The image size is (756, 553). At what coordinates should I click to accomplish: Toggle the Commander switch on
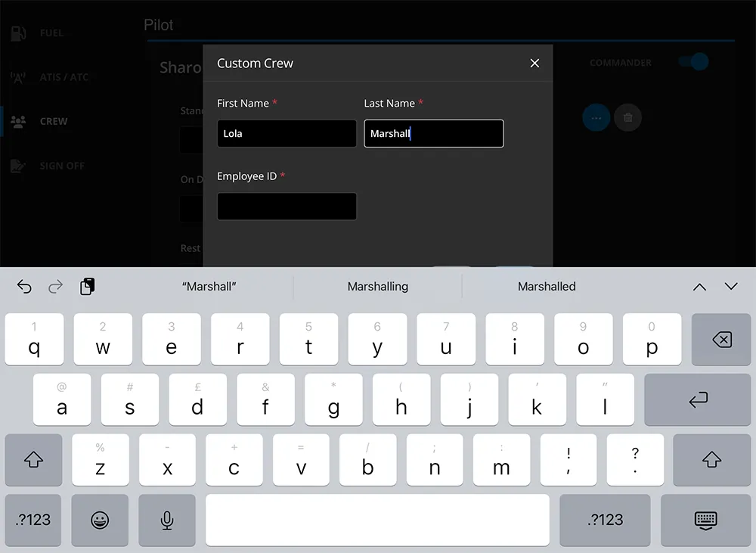(x=692, y=63)
